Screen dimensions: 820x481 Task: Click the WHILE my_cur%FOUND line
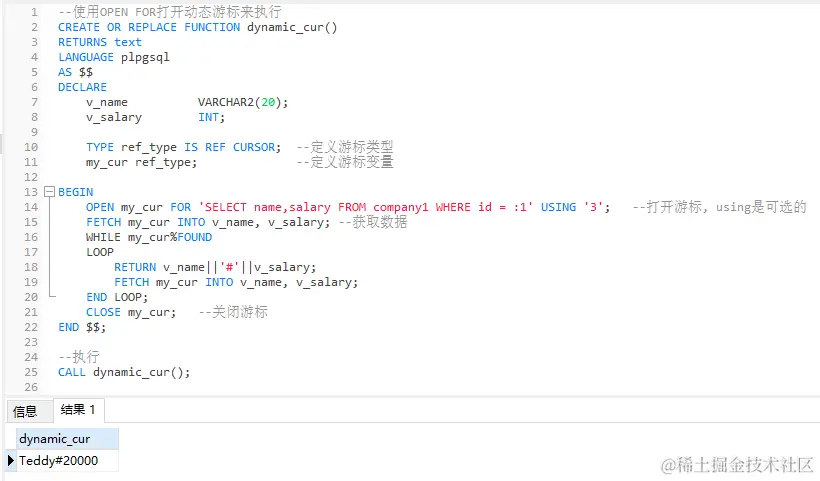click(149, 237)
